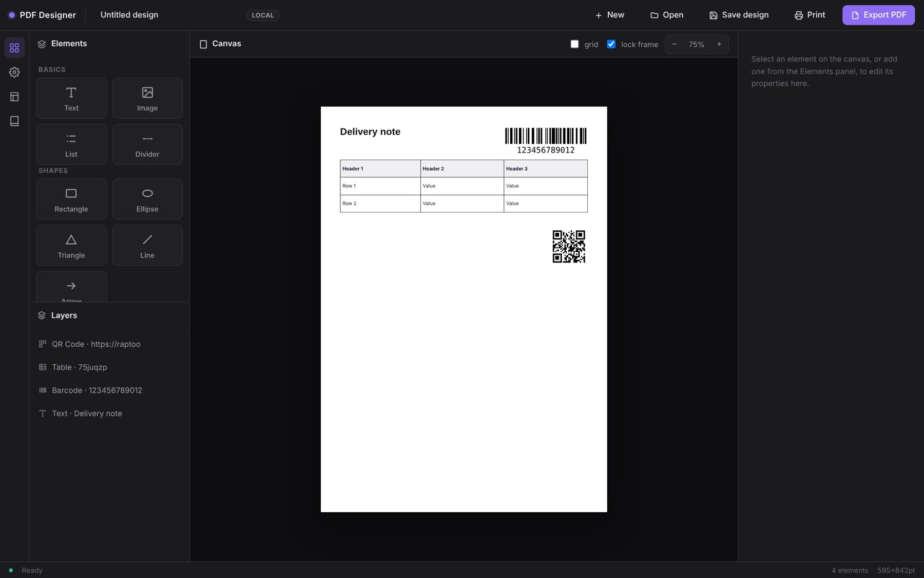The image size is (924, 578).
Task: Uncheck the lock frame checkbox
Action: pyautogui.click(x=611, y=44)
